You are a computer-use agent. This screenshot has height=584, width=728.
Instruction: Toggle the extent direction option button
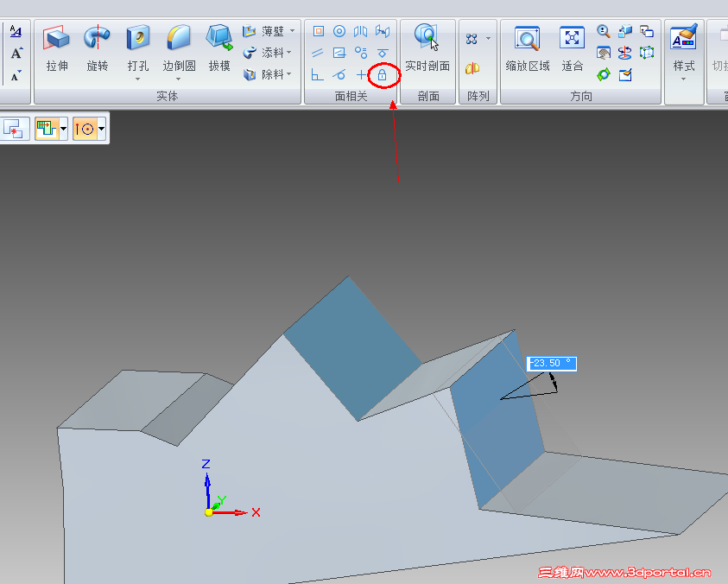tap(47, 129)
